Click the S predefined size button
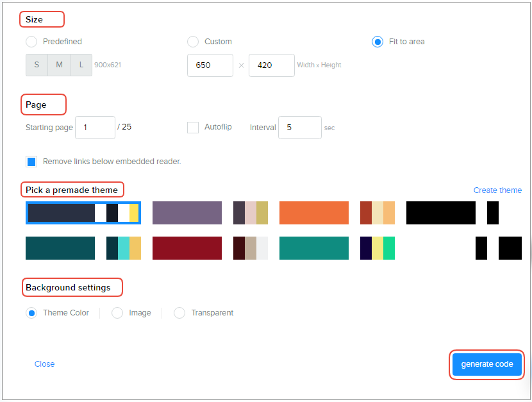532x402 pixels. point(37,65)
